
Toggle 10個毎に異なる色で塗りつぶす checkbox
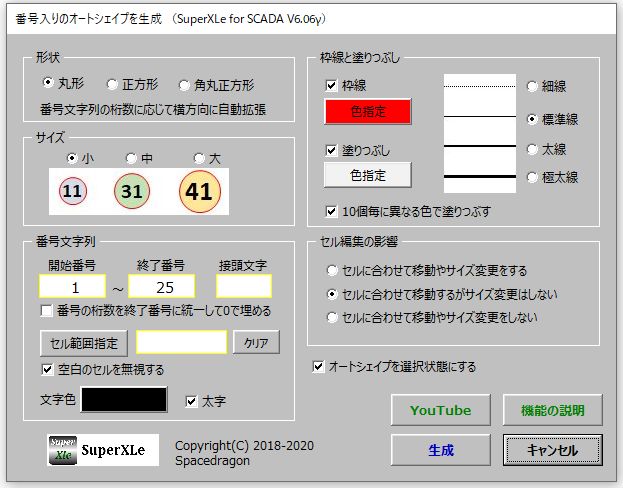click(331, 211)
